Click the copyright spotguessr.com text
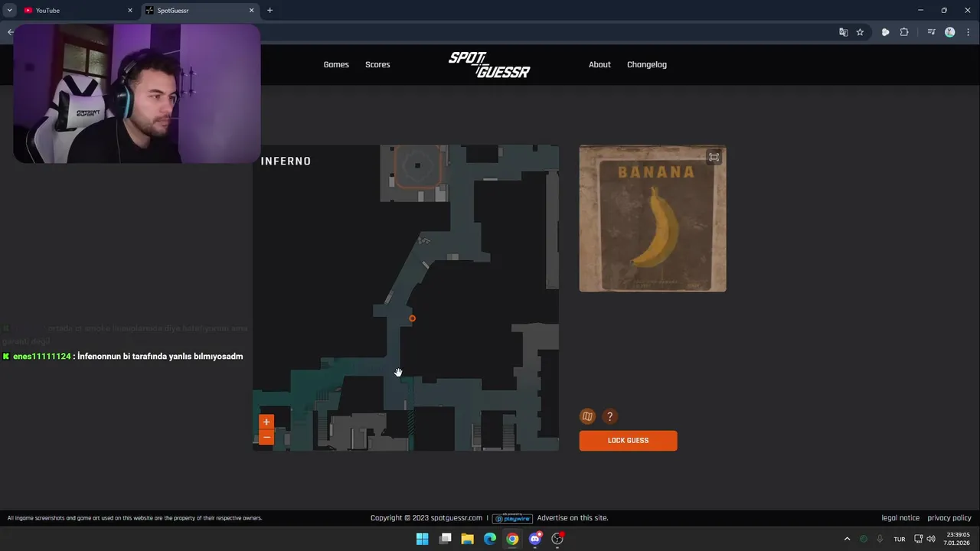Image resolution: width=980 pixels, height=551 pixels. (x=426, y=518)
